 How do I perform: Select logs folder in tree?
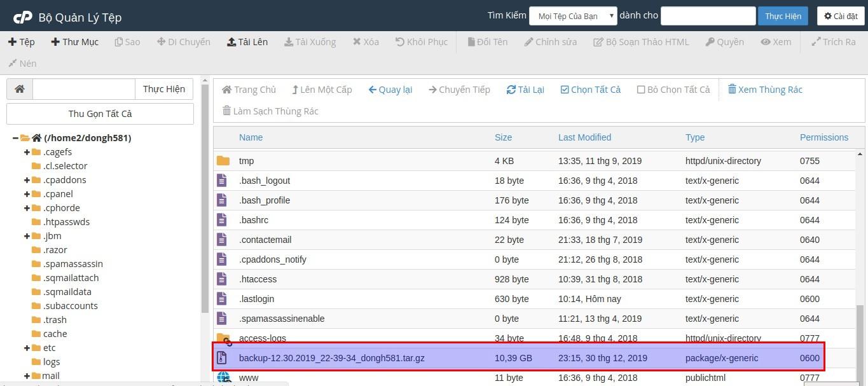pyautogui.click(x=52, y=362)
